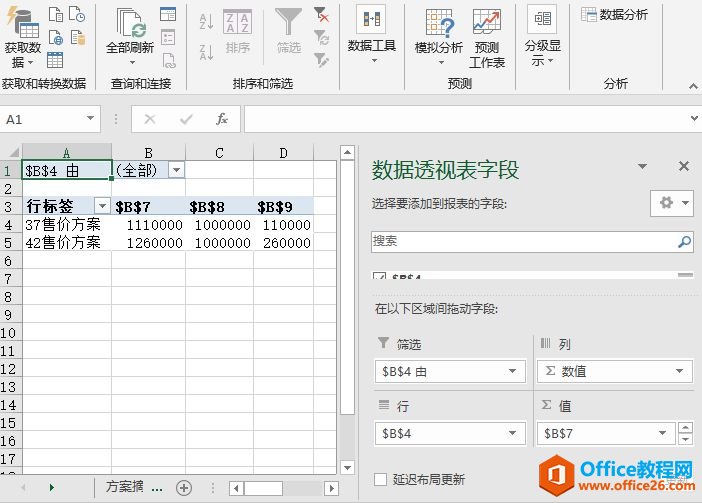Open the 模拟分析 (What-If Analysis) menu
This screenshot has width=702, height=503.
click(x=439, y=38)
